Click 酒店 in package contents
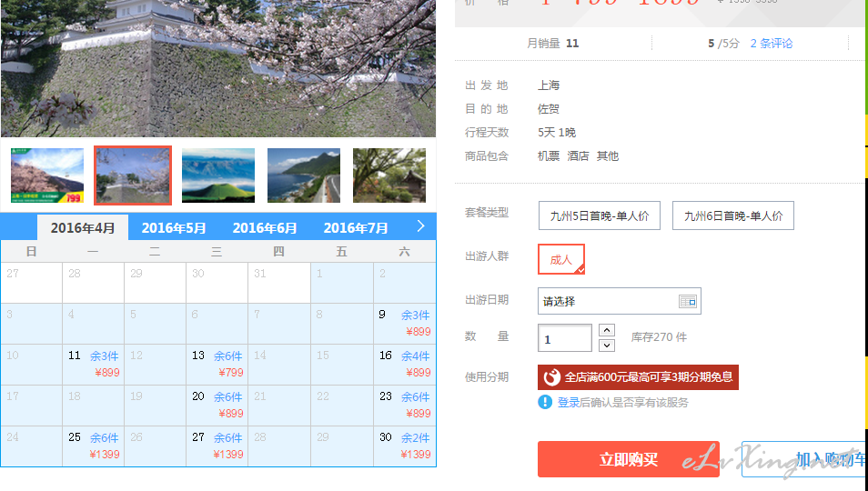This screenshot has height=491, width=868. click(x=578, y=156)
